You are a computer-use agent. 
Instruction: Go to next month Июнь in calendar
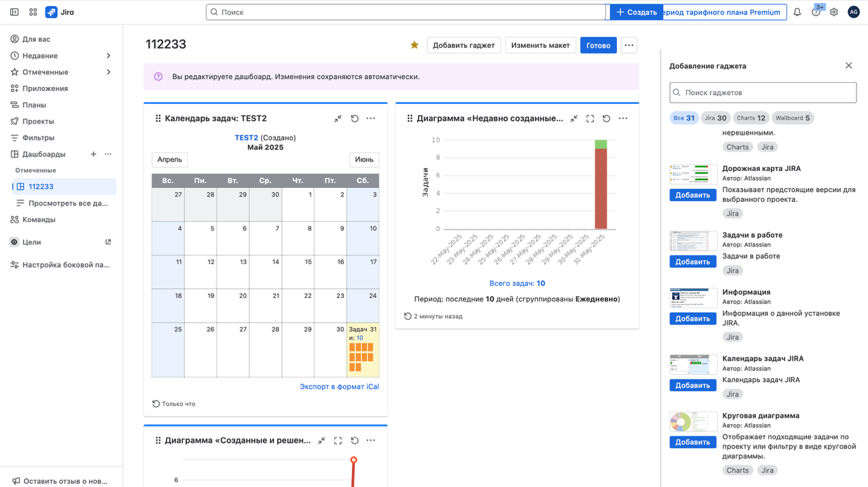[363, 159]
